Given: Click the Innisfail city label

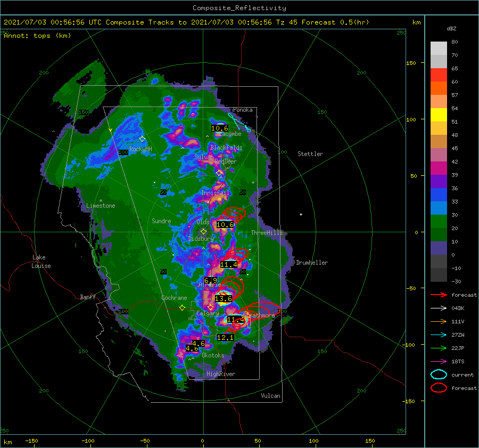Looking at the screenshot, I should pos(215,193).
